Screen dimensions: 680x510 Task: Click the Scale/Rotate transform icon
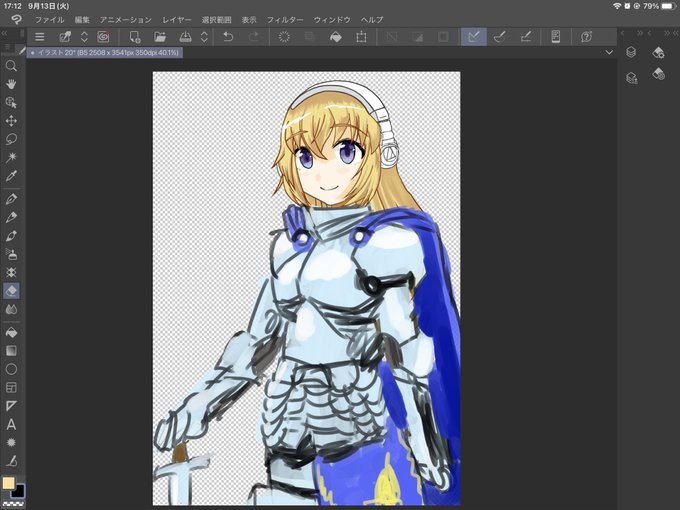tap(361, 37)
